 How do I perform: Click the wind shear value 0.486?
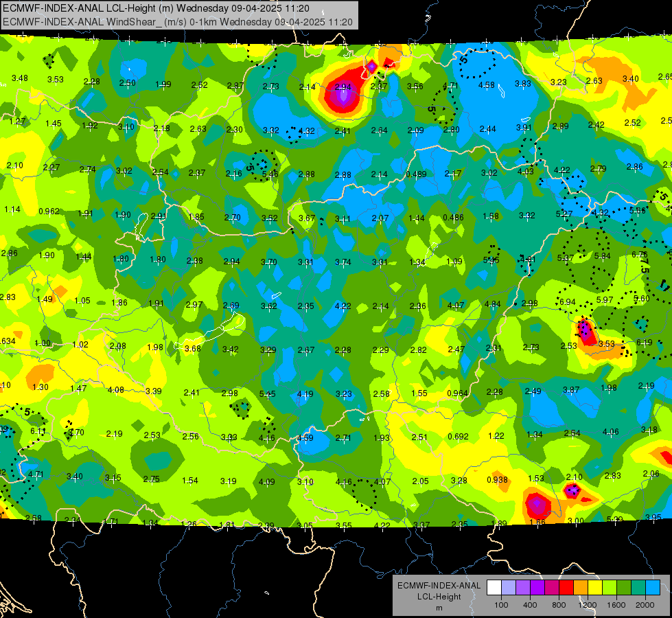453,218
